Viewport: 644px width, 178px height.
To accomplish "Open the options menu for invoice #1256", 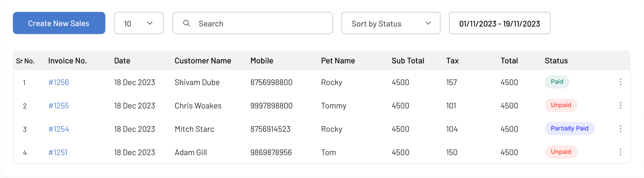I will (620, 82).
